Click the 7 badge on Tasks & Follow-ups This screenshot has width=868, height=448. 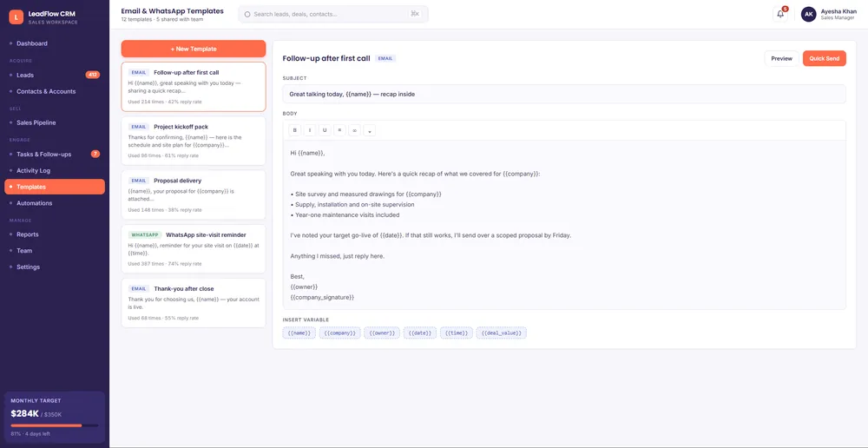pos(95,154)
